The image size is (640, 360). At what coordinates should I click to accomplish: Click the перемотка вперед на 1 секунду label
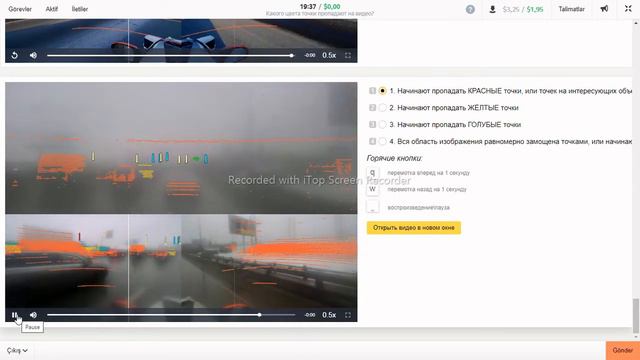[429, 173]
